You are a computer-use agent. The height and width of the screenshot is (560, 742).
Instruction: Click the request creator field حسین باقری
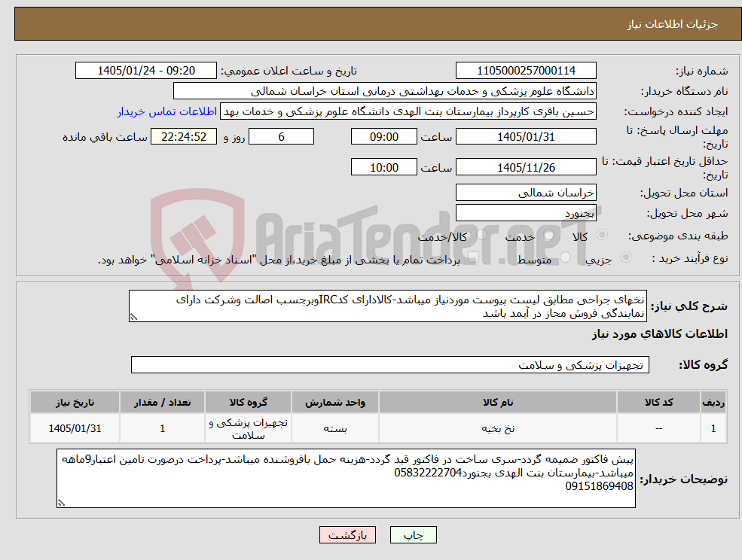pyautogui.click(x=408, y=111)
